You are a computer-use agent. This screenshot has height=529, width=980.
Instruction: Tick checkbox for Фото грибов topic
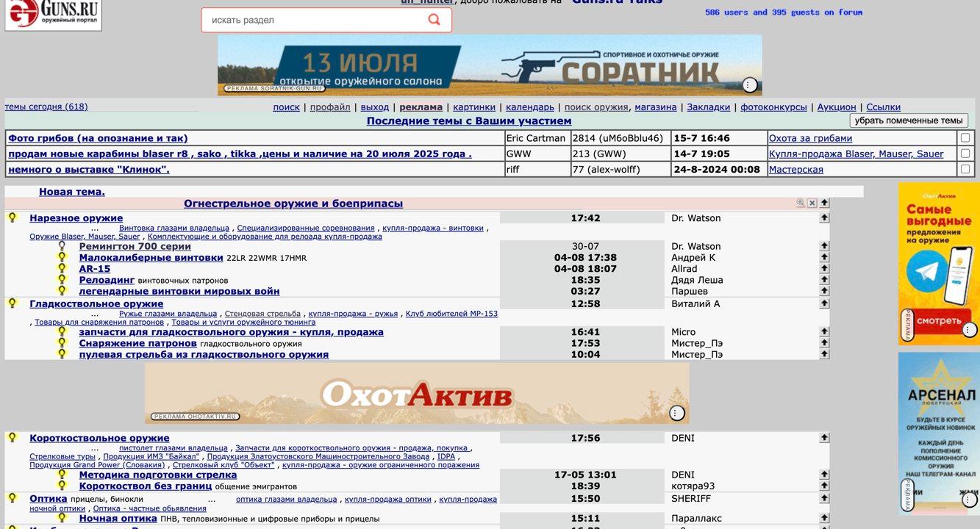pyautogui.click(x=965, y=137)
